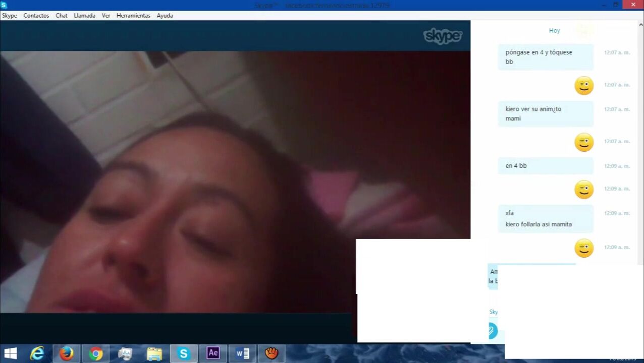Open Google Chrome from the taskbar
644x363 pixels.
click(96, 353)
